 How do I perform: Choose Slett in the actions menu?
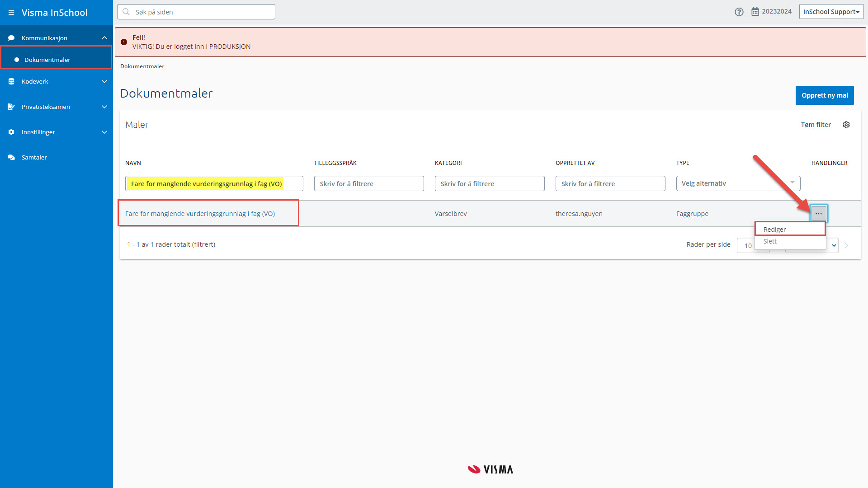[x=770, y=241]
